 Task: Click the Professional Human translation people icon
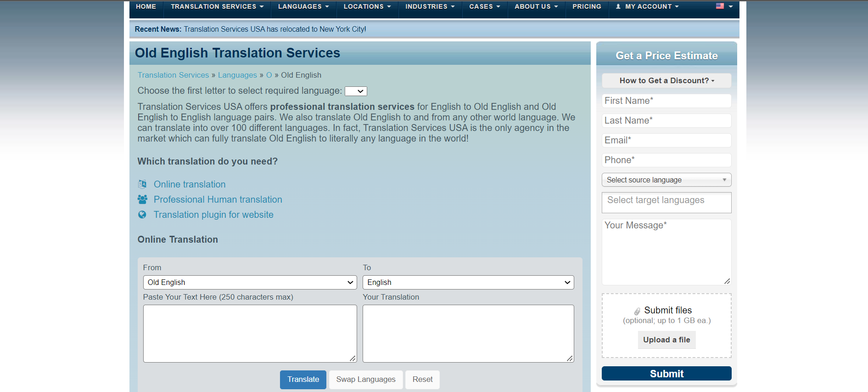(142, 199)
